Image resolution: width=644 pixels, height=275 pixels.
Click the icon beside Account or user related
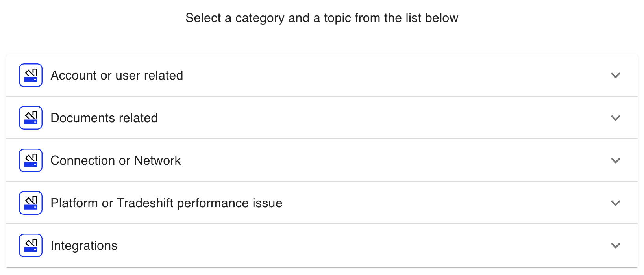pyautogui.click(x=31, y=75)
